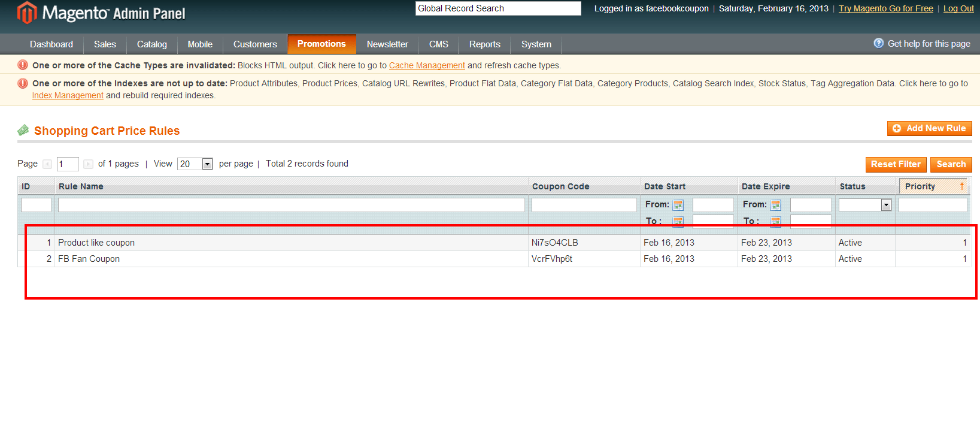Open the Reports menu
This screenshot has height=438, width=980.
(485, 44)
